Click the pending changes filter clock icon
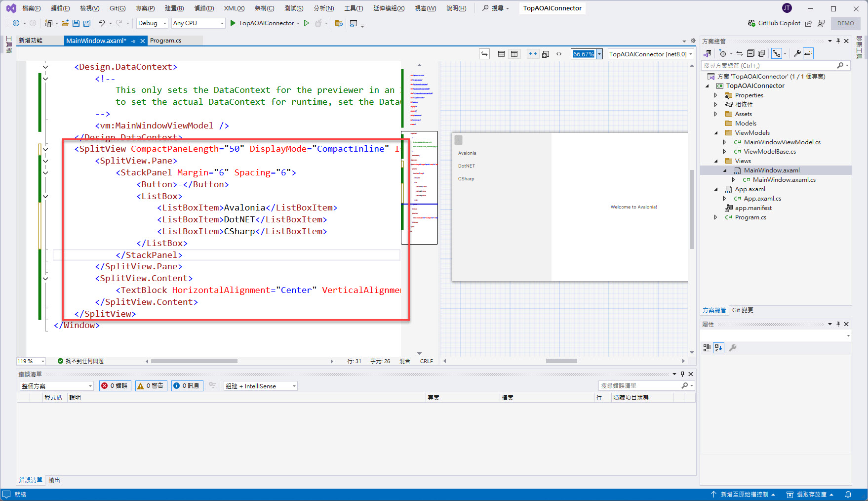Screen dimensions: 868x501 (723, 53)
